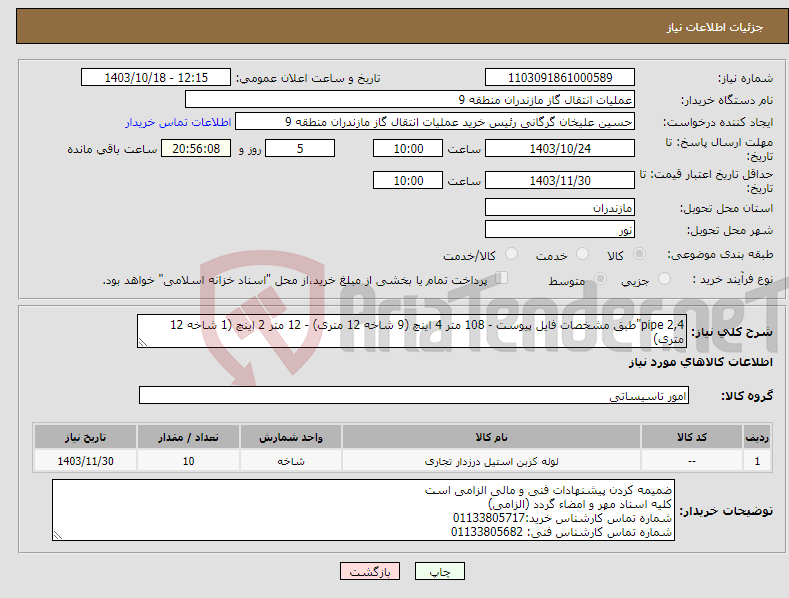This screenshot has width=789, height=598.
Task: Click the شماره نیاز field 1103091861000589
Action: click(560, 78)
